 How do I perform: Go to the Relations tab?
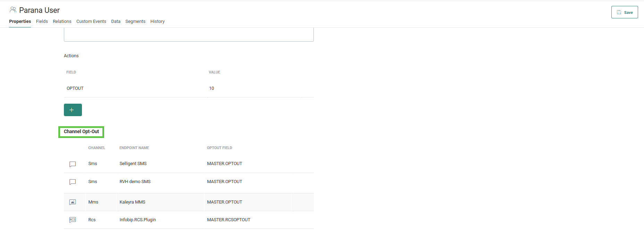coord(62,21)
